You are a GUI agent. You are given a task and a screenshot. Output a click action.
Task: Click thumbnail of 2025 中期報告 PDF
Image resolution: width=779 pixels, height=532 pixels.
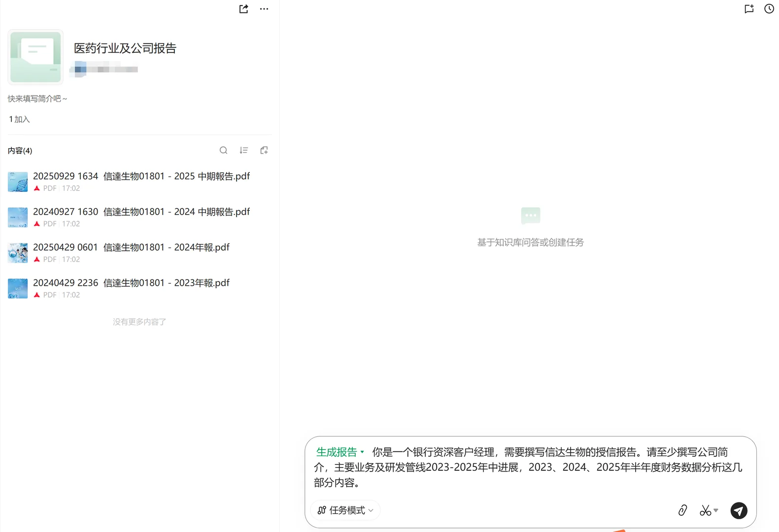click(x=18, y=182)
